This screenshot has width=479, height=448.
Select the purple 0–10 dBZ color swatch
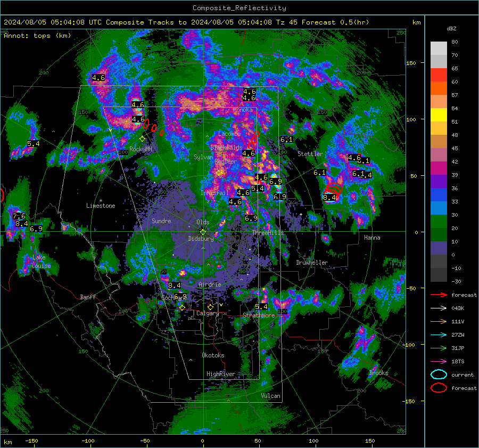[x=439, y=248]
